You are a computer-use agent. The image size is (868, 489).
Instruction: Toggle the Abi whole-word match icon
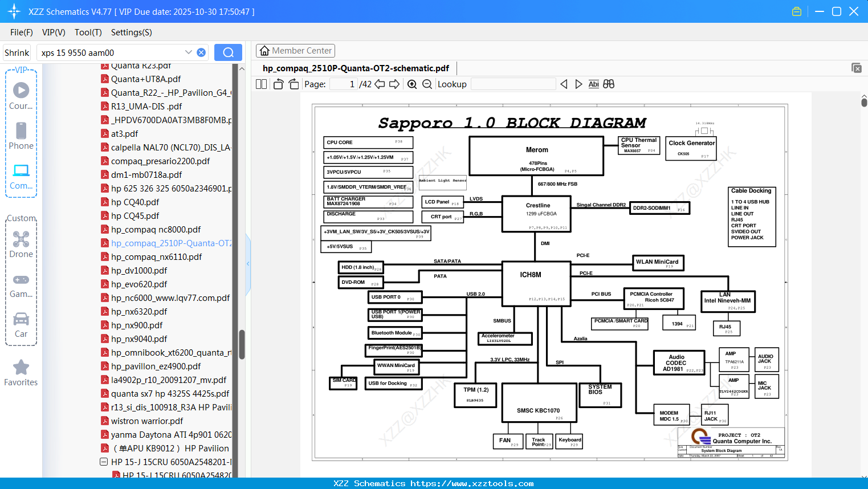[593, 84]
